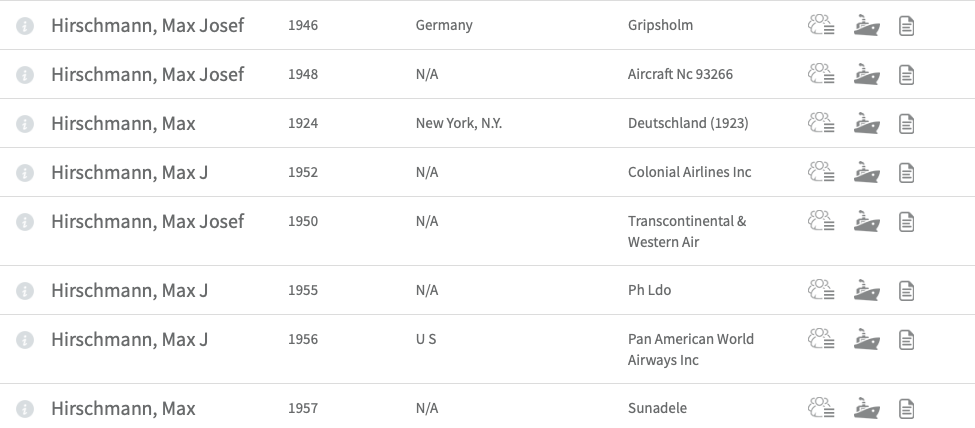Click ship icon for Pan American World Airways
Viewport: 975px width, 428px height.
pyautogui.click(x=866, y=339)
